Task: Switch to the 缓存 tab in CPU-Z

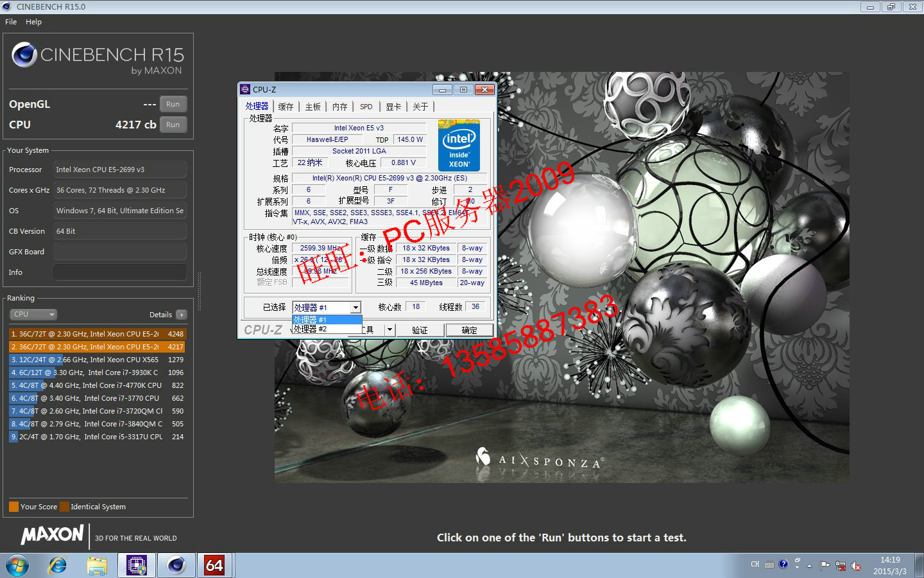Action: pos(286,107)
